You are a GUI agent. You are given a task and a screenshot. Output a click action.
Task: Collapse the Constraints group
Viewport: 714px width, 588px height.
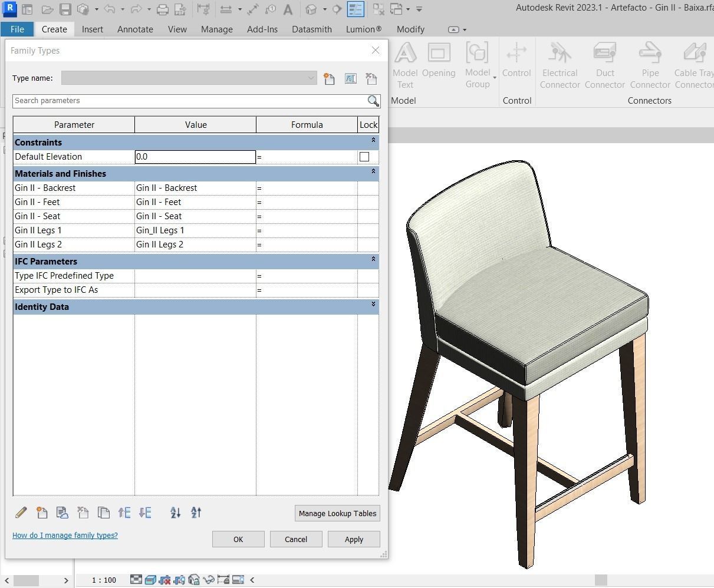[373, 141]
